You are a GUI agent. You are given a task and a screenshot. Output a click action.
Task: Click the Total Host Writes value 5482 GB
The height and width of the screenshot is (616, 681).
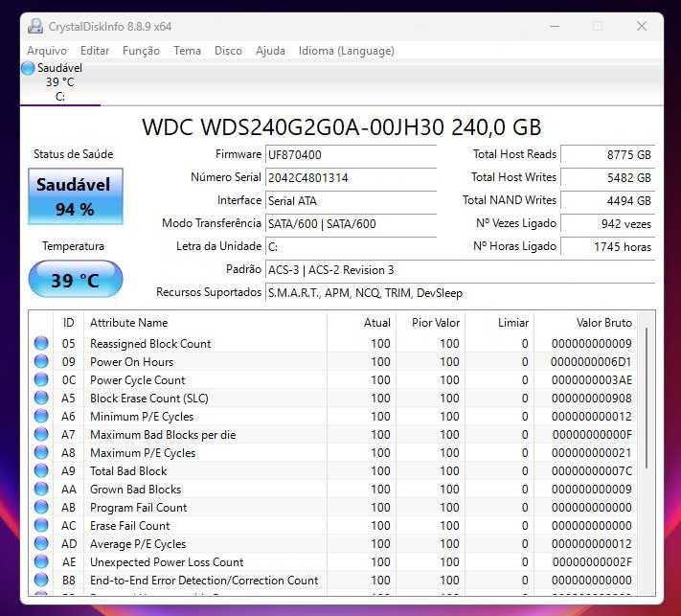(608, 177)
